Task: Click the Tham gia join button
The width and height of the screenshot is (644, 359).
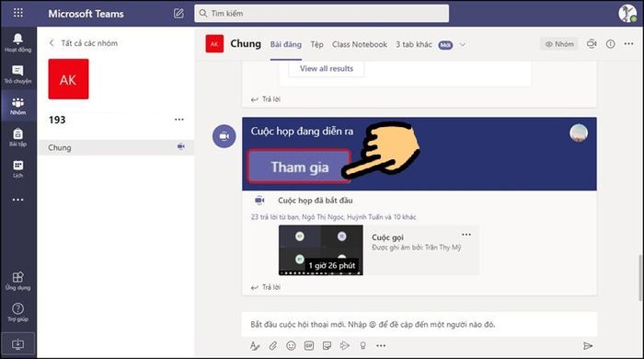Action: (299, 167)
